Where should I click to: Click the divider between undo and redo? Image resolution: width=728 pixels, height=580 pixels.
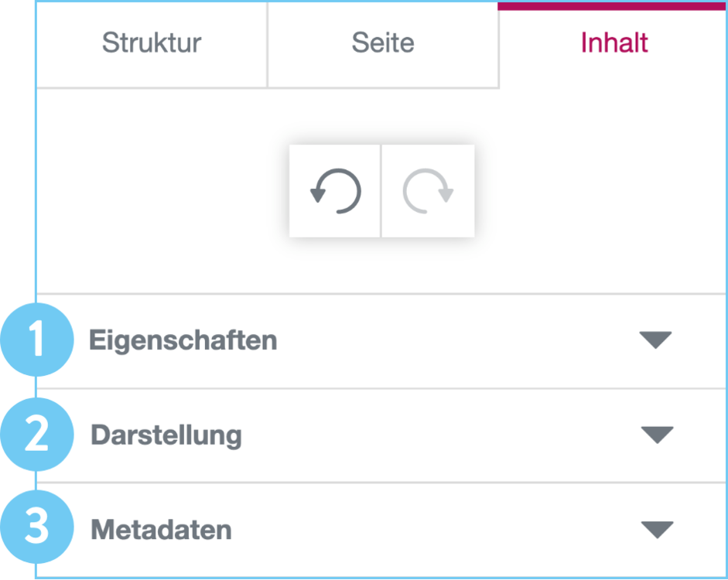click(381, 191)
